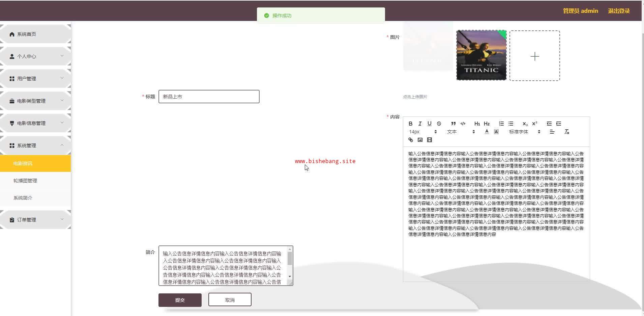Open the 系统简介 submenu item
This screenshot has height=316, width=644.
tap(35, 198)
